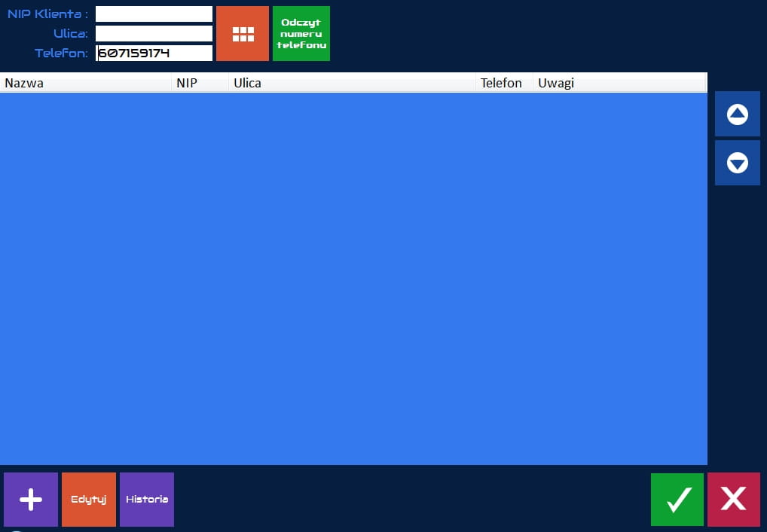
Task: Click the Telefon column header
Action: pos(502,83)
